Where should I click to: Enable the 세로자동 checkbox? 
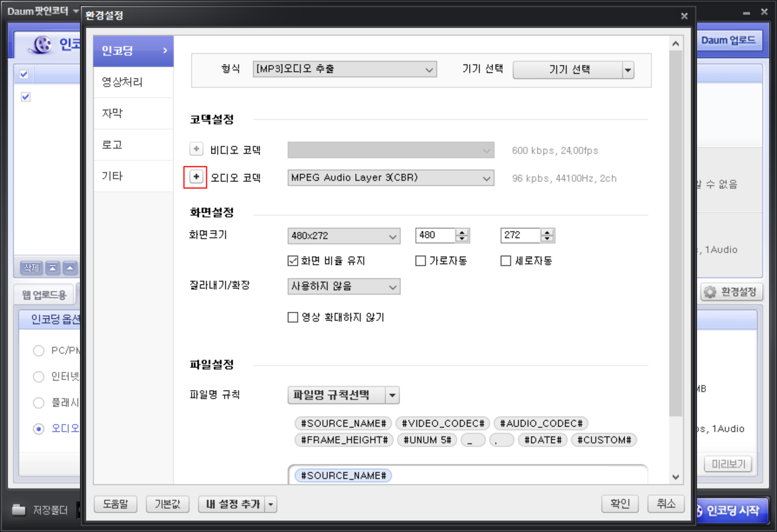click(506, 261)
